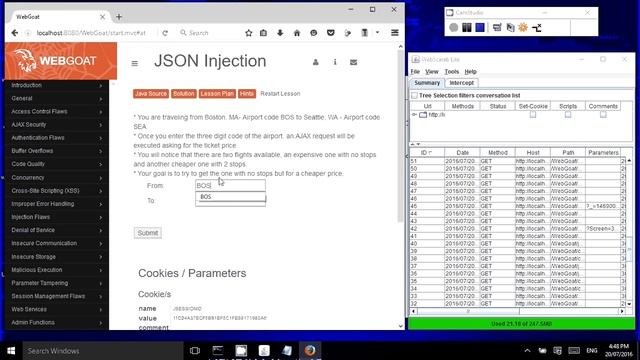Open the Pocket icon in the Firefox toolbar
The height and width of the screenshot is (360, 640).
[x=331, y=33]
